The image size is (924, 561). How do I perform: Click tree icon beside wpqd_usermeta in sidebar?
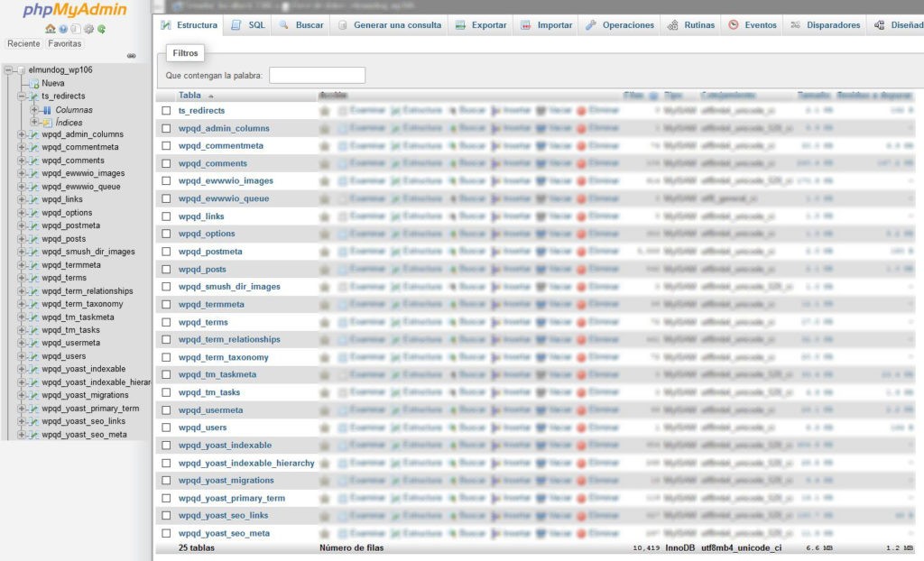[33, 343]
